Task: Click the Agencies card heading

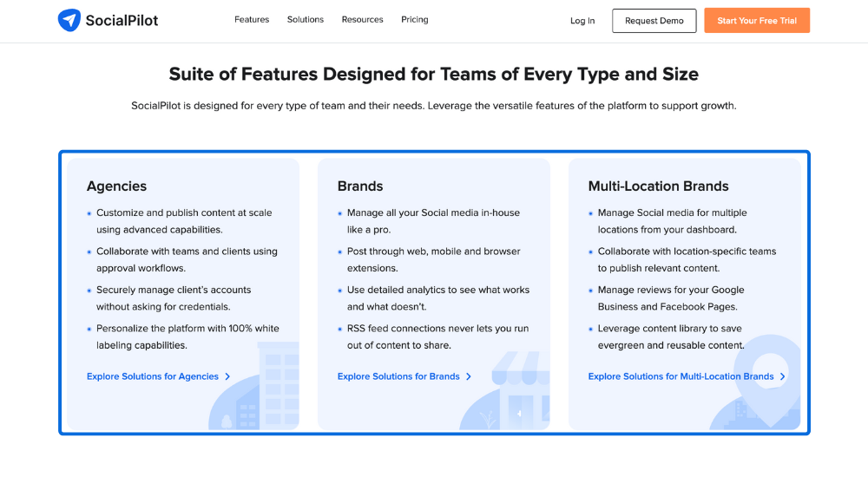Action: pyautogui.click(x=117, y=186)
